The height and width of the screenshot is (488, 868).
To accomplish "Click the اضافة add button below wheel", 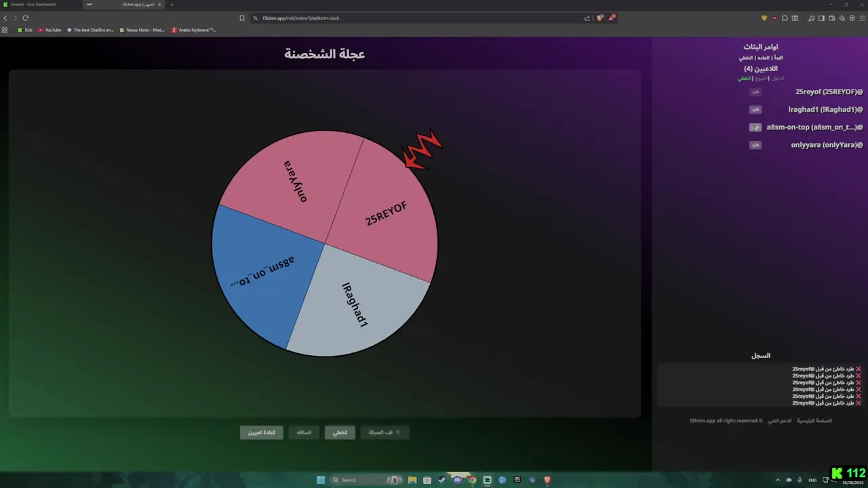I will click(304, 432).
